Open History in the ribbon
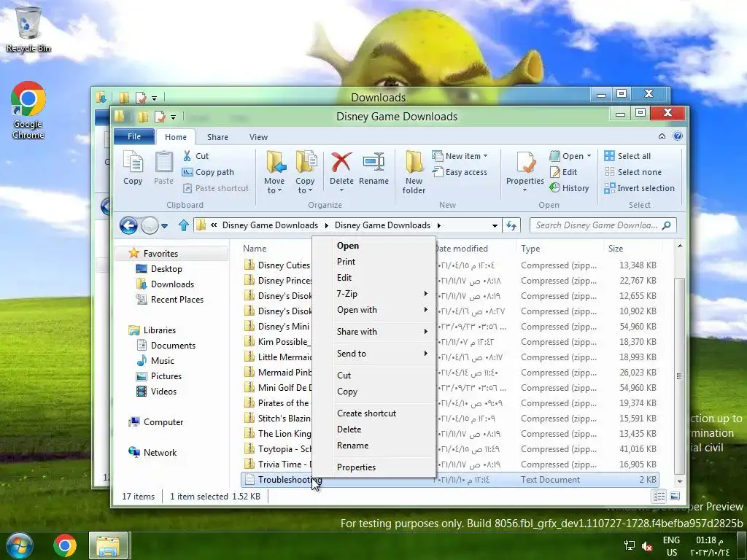Screen dimensions: 747x560 569,188
